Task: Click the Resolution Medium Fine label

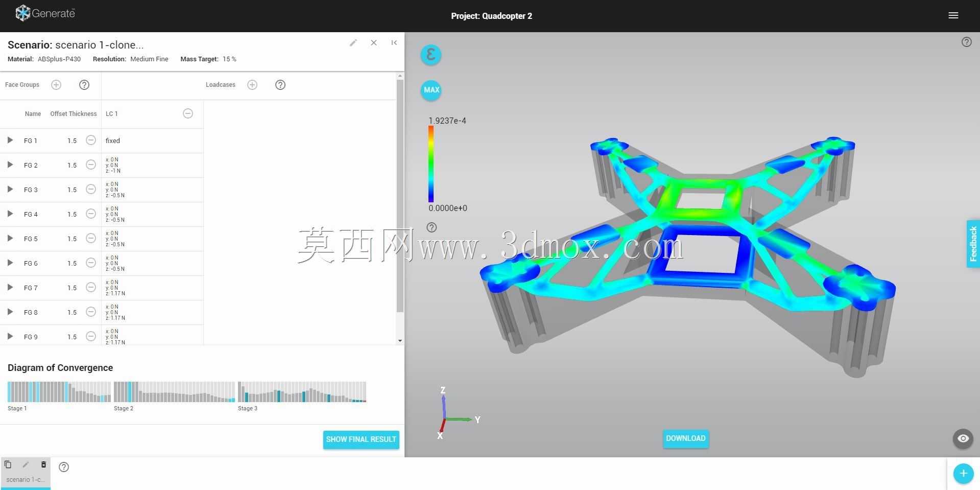Action: pos(130,59)
